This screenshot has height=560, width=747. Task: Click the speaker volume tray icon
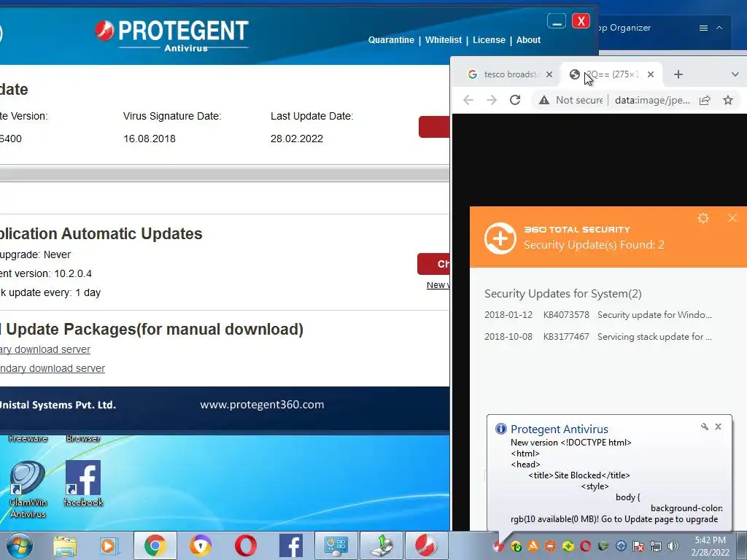click(x=673, y=546)
